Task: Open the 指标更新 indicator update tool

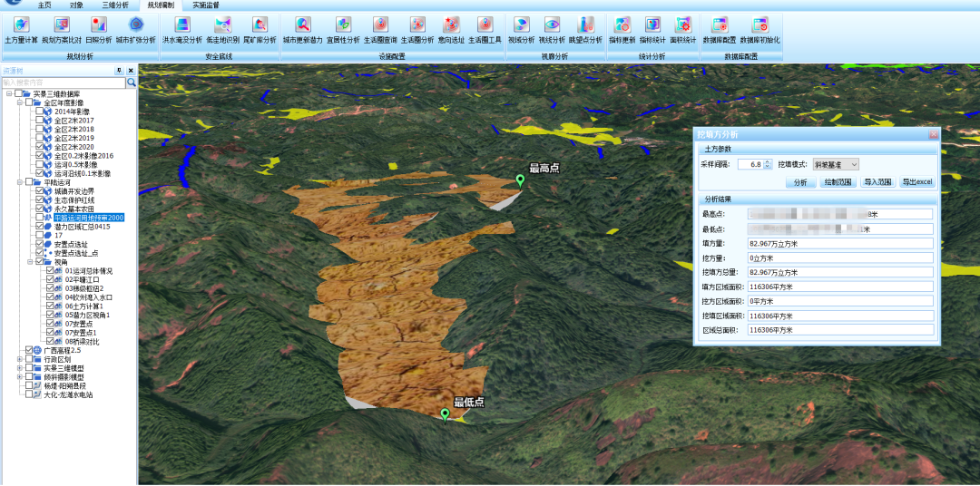Action: (622, 30)
